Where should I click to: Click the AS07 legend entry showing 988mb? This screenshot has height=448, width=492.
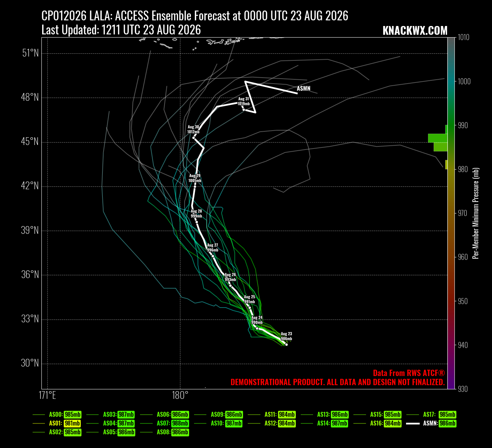(165, 423)
